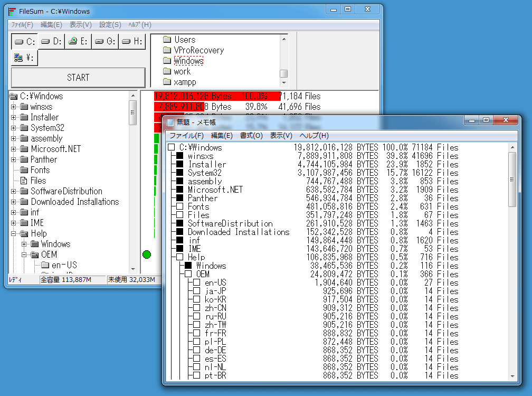This screenshot has width=532, height=396.
Task: Click the open OEM folder icon
Action: coord(35,254)
